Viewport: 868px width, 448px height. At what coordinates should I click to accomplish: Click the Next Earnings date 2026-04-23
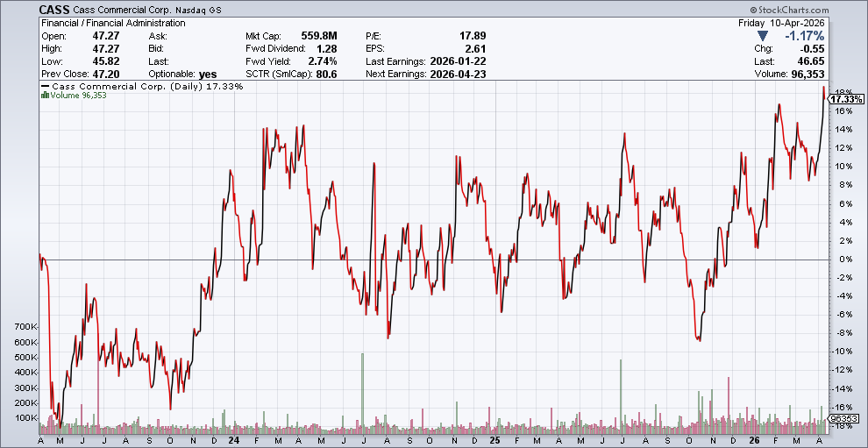tap(458, 75)
